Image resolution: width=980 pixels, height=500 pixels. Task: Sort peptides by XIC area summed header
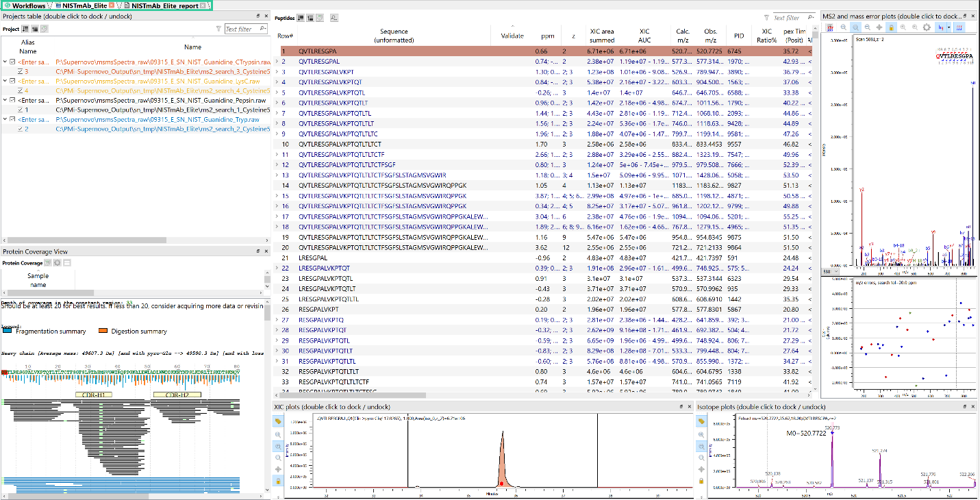click(x=602, y=36)
